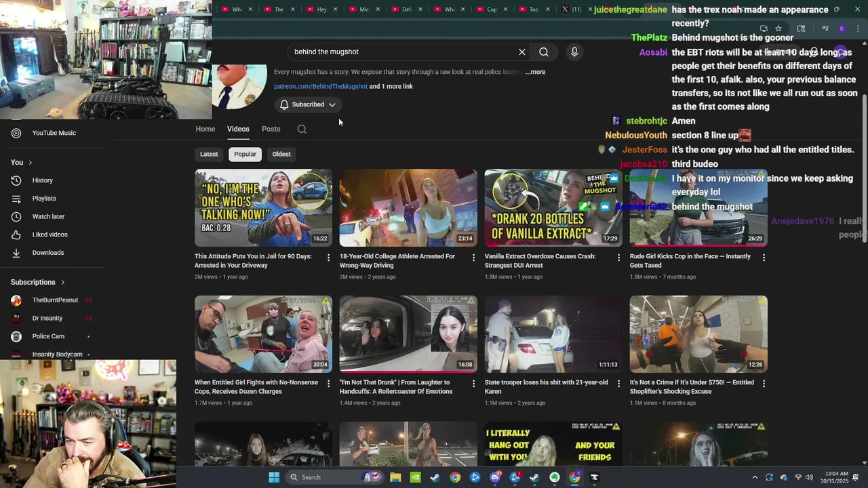
Task: Play 'I'm Not That Drunk' video thumbnail
Action: (x=408, y=333)
